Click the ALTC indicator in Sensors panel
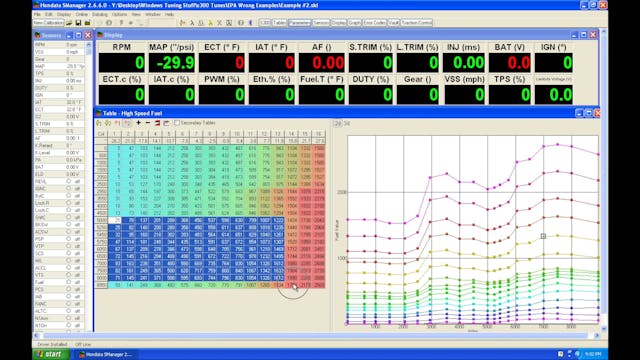This screenshot has height=360, width=640. click(x=69, y=311)
